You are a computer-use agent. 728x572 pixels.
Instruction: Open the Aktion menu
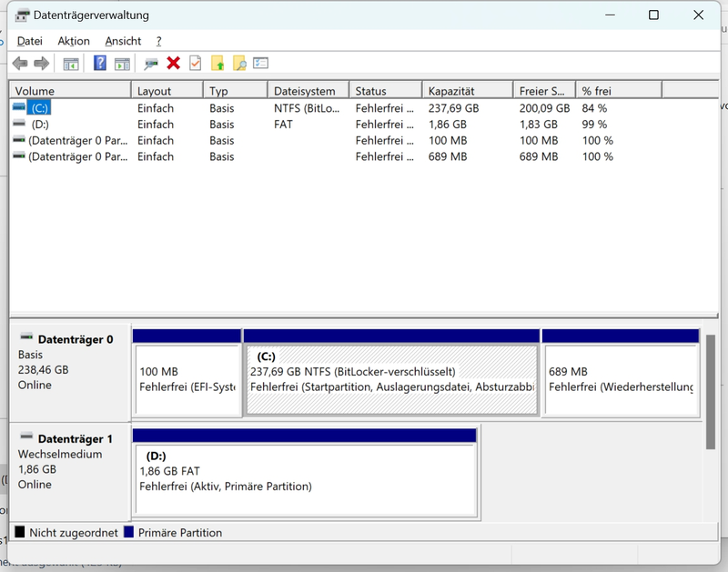[74, 41]
